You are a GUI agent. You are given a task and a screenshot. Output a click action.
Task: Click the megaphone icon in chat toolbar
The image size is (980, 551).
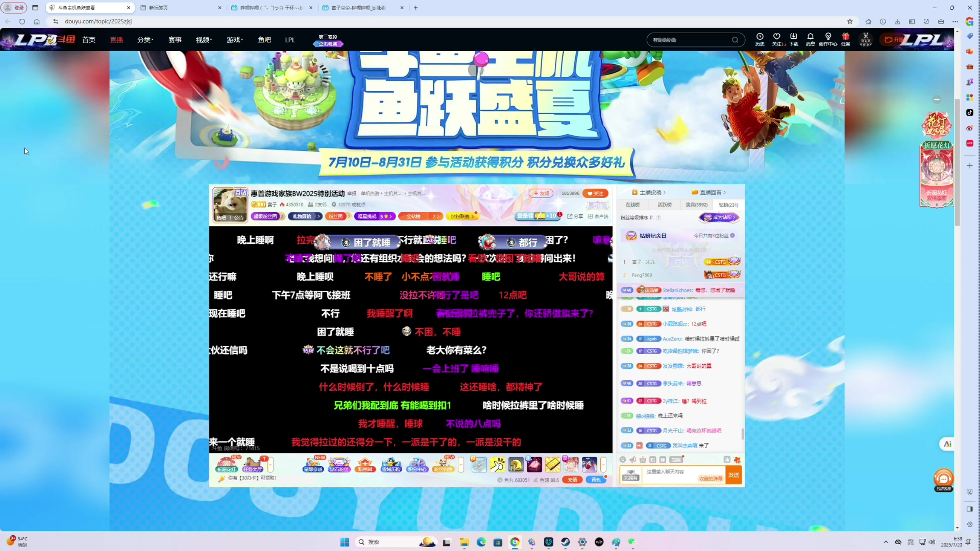(x=633, y=460)
